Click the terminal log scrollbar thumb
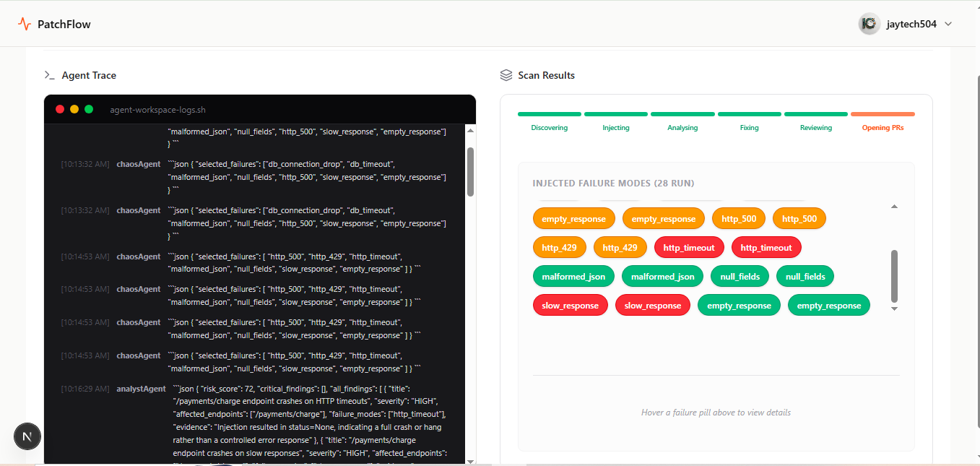The height and width of the screenshot is (466, 980). tap(470, 172)
